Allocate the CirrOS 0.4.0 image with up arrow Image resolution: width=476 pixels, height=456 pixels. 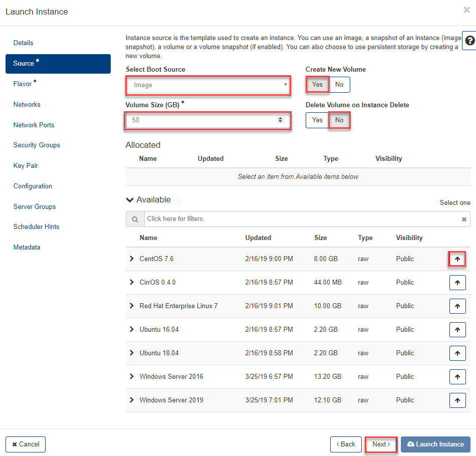pyautogui.click(x=457, y=283)
